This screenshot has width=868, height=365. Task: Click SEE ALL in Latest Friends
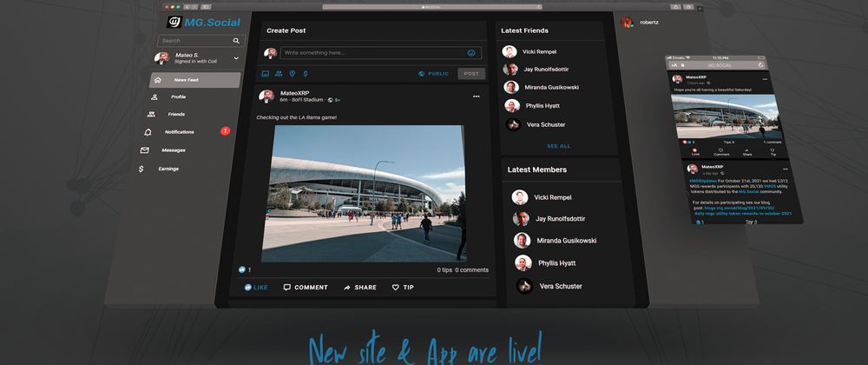click(558, 146)
